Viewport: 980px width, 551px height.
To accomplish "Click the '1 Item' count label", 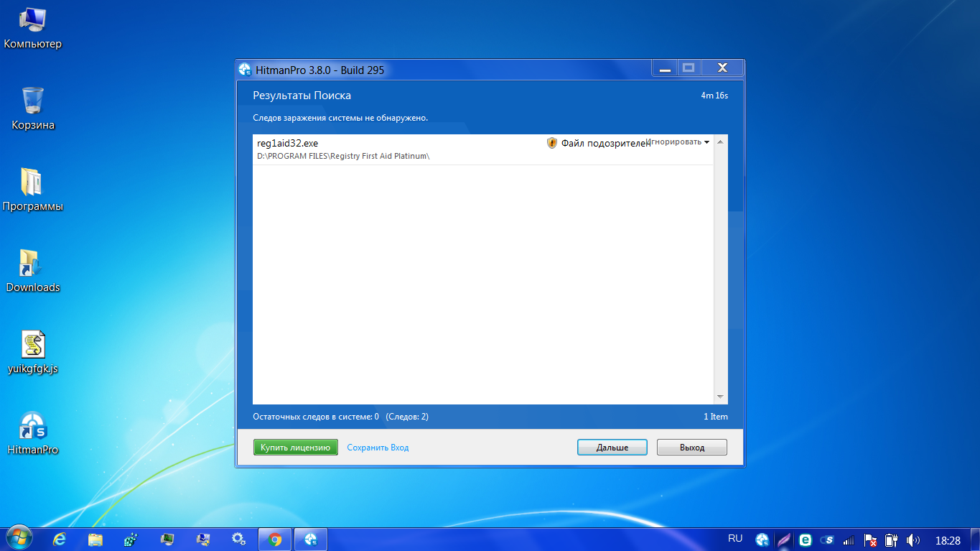I will click(x=716, y=417).
